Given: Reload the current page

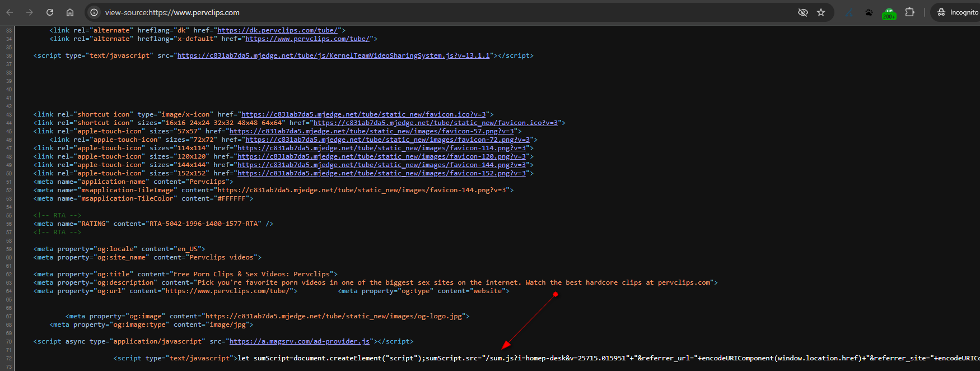Looking at the screenshot, I should [50, 12].
